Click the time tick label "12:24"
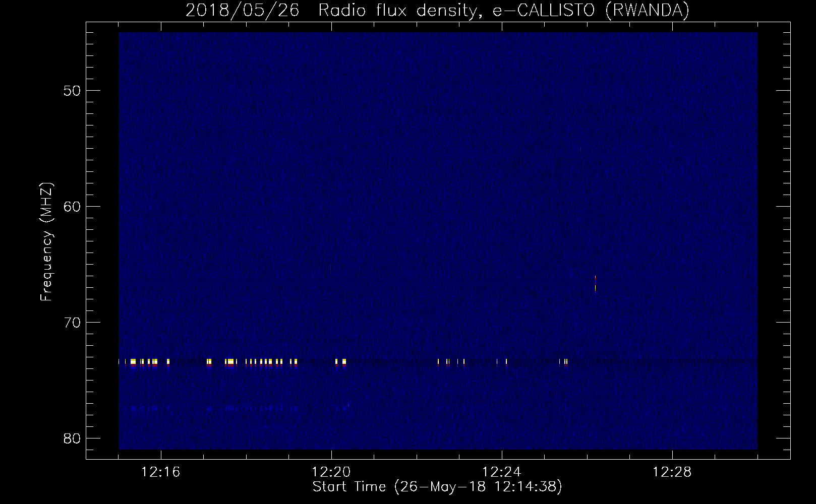This screenshot has height=504, width=816. (x=502, y=472)
